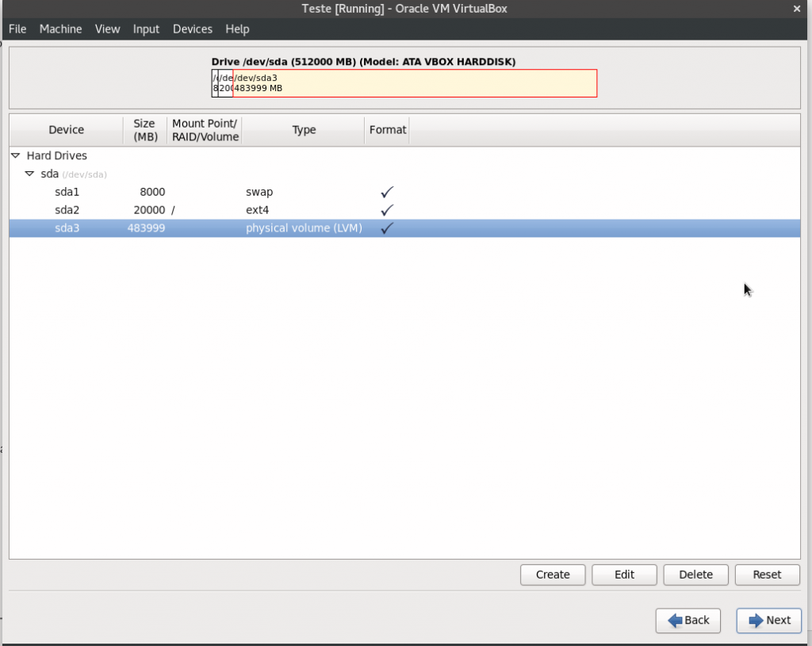Collapse the sda drive tree node
The height and width of the screenshot is (646, 812).
pyautogui.click(x=29, y=174)
